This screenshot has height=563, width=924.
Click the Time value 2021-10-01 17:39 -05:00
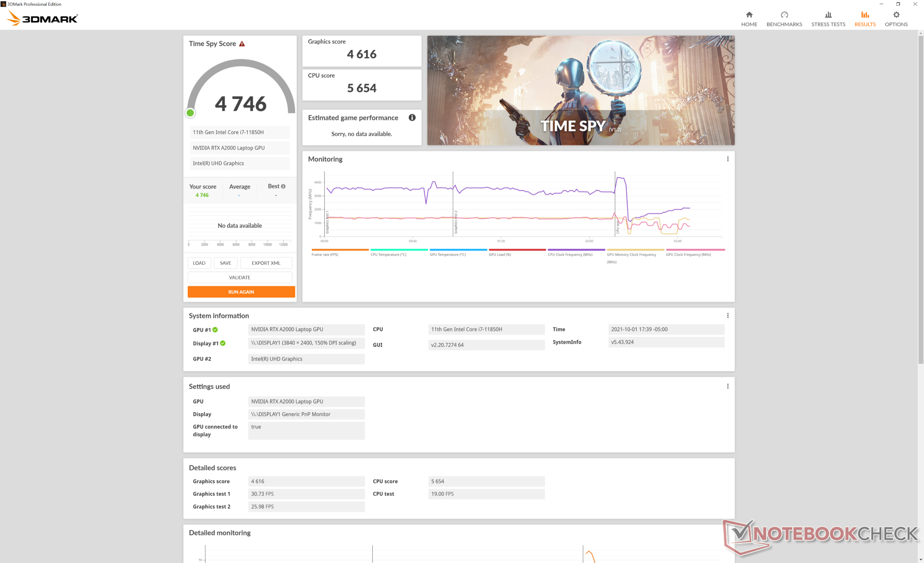666,329
